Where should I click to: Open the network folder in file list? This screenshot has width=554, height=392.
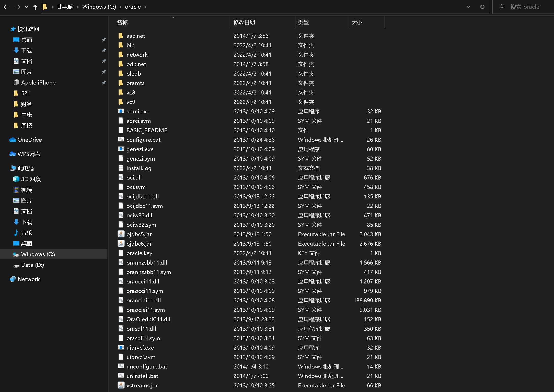(x=137, y=55)
